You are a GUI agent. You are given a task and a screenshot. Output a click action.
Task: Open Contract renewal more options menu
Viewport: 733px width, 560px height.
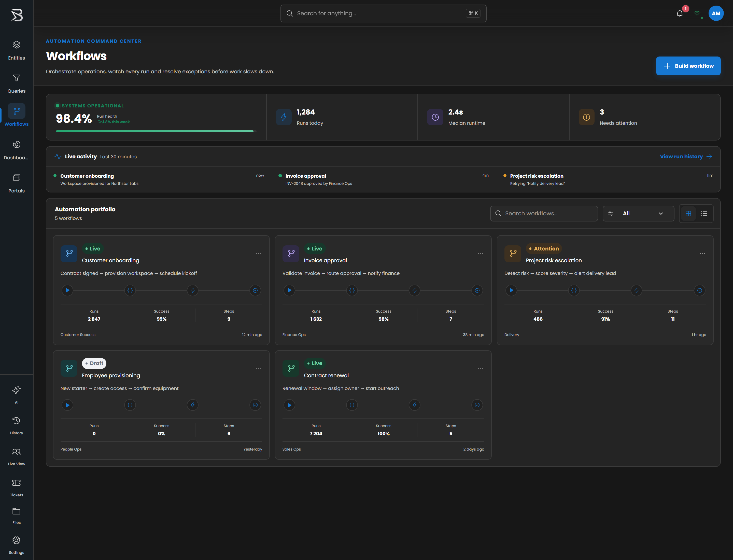[x=480, y=368]
